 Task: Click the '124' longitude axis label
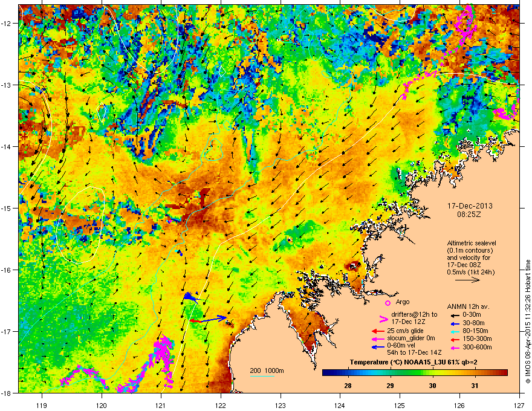coord(340,405)
